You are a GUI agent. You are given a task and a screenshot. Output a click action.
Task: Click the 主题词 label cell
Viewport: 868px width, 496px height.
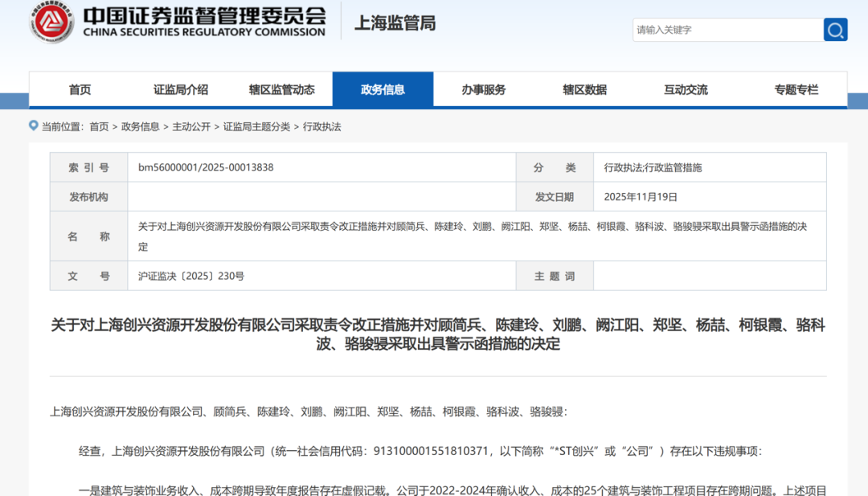[555, 276]
